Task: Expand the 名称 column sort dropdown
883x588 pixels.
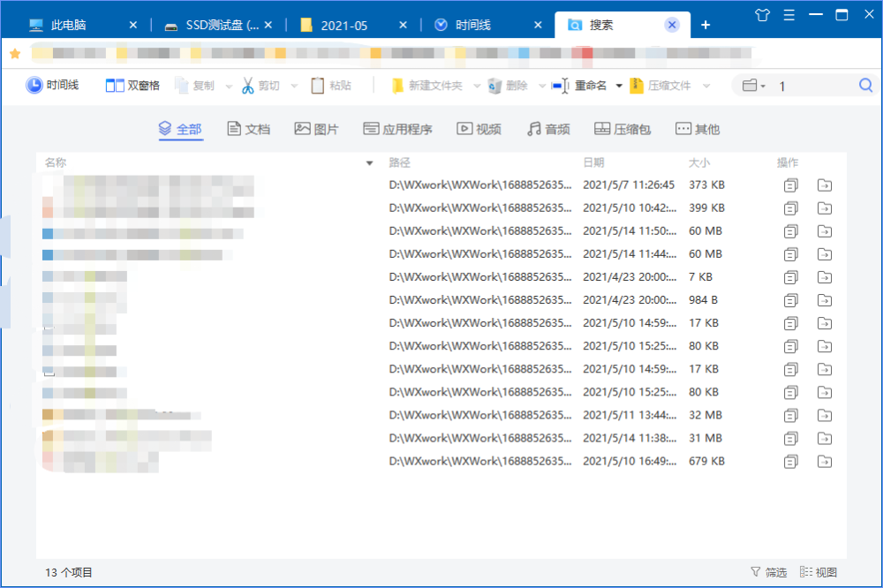Action: [370, 162]
